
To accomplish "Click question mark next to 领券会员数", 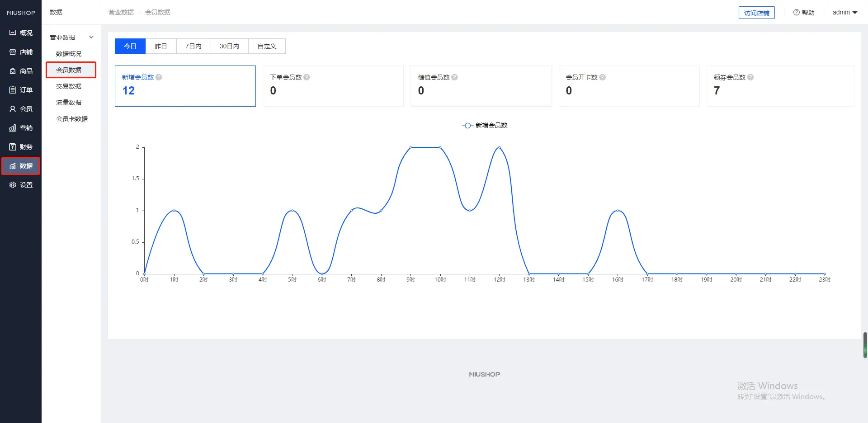I will (750, 77).
